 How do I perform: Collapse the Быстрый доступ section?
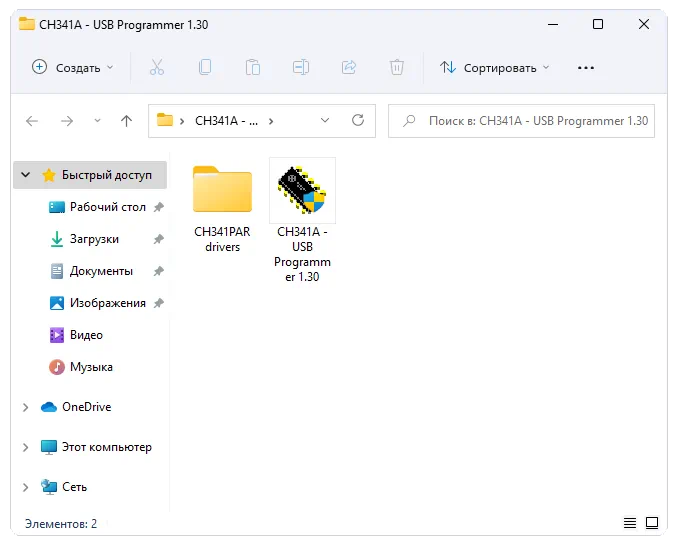coord(26,175)
